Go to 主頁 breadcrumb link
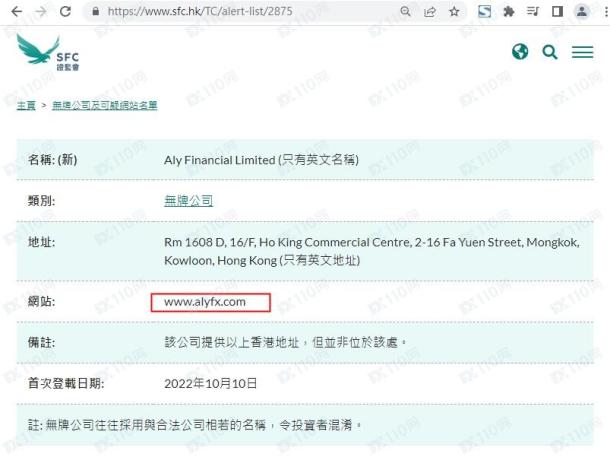Screen dimensions: 610x476 26,105
